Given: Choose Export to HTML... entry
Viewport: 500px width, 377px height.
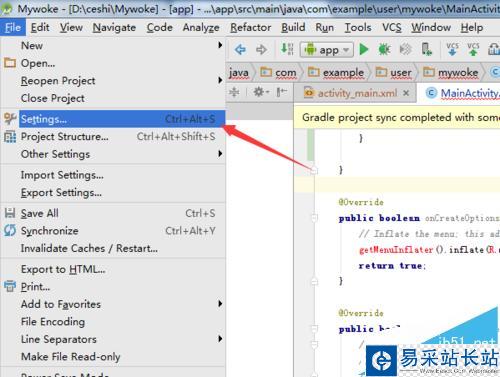Looking at the screenshot, I should [x=113, y=269].
